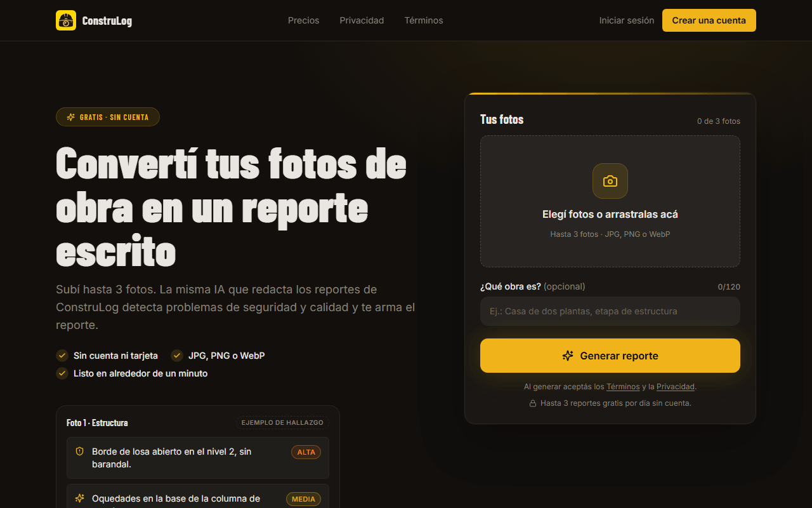Open the Privacidad nav link
Image resolution: width=812 pixels, height=508 pixels.
tap(362, 20)
